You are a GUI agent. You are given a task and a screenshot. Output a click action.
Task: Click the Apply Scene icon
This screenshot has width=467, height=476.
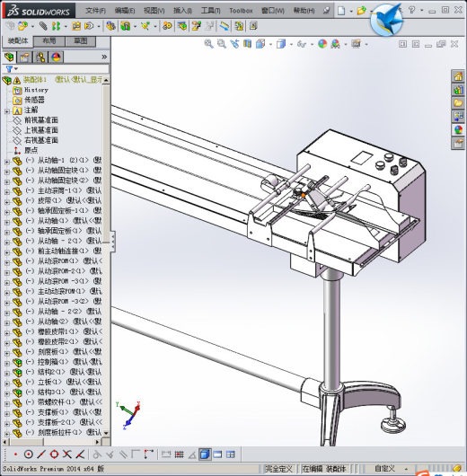[x=336, y=44]
